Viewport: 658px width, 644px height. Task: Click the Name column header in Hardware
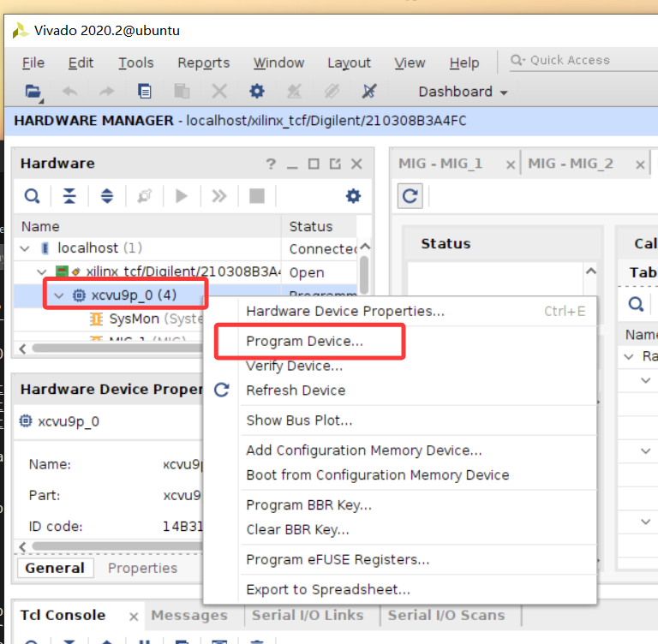[147, 227]
